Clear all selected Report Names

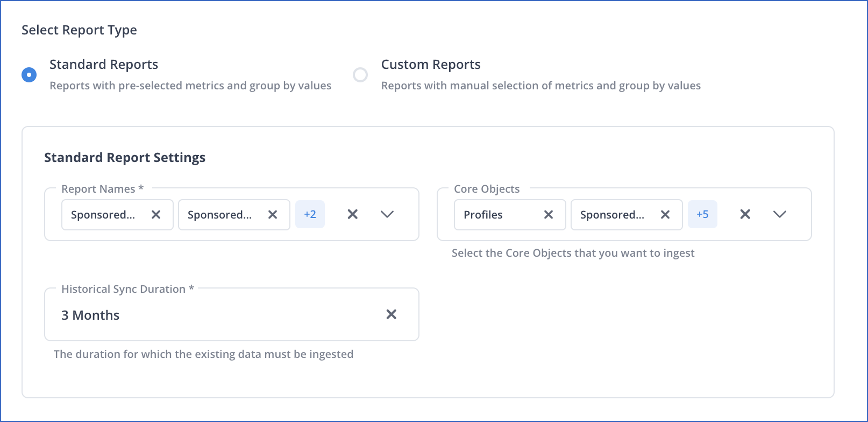click(353, 214)
